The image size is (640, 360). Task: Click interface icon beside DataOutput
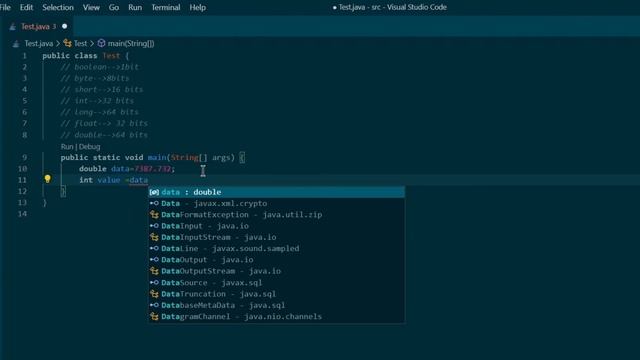[x=154, y=260]
